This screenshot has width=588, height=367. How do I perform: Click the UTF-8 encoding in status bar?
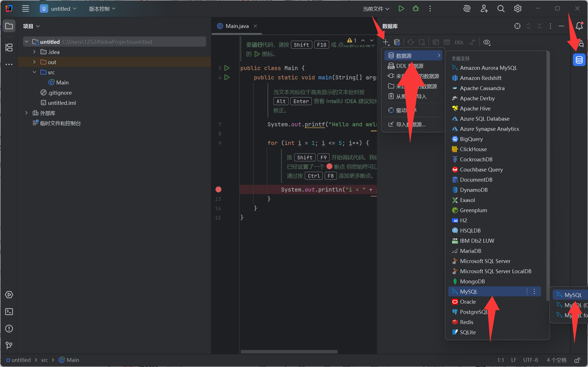coord(530,360)
